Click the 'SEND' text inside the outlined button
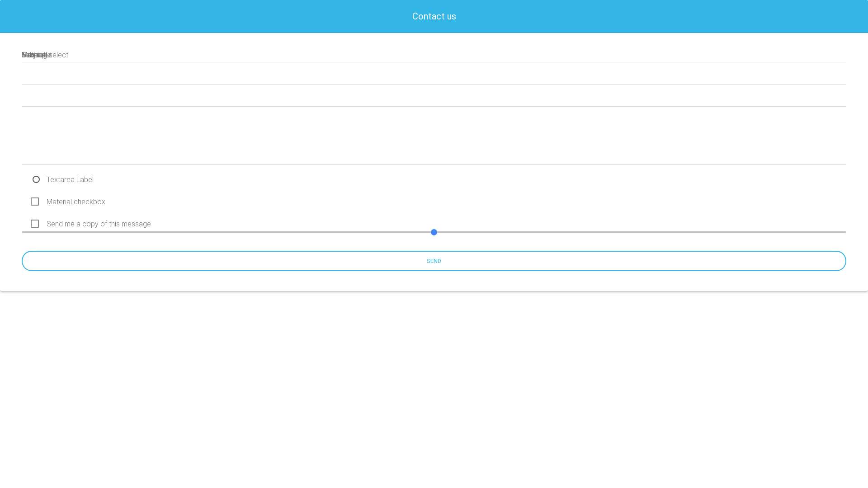 pos(434,261)
